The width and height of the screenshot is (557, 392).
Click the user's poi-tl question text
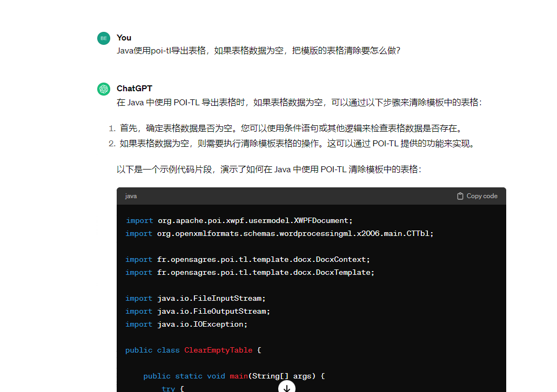point(258,51)
